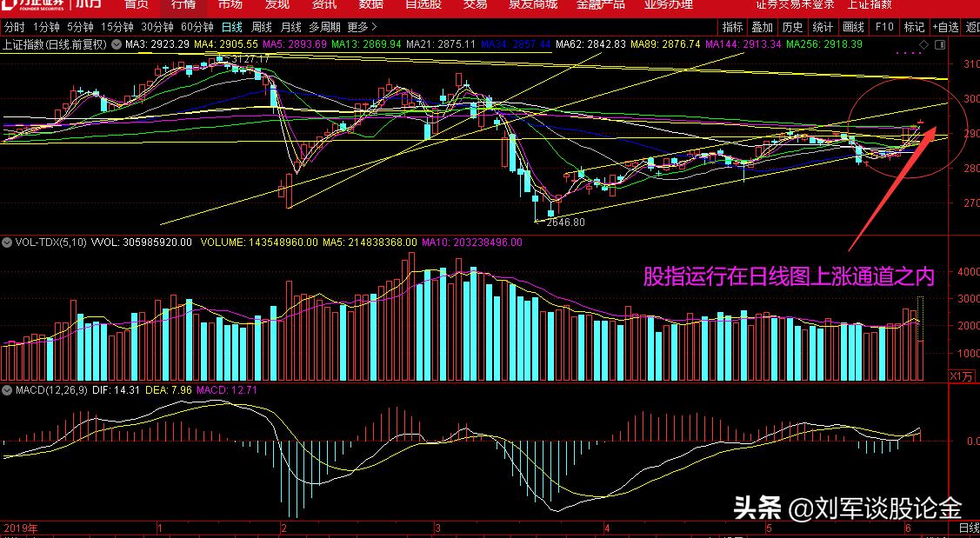Select the 1分钟 period
The width and height of the screenshot is (980, 538).
(x=46, y=27)
